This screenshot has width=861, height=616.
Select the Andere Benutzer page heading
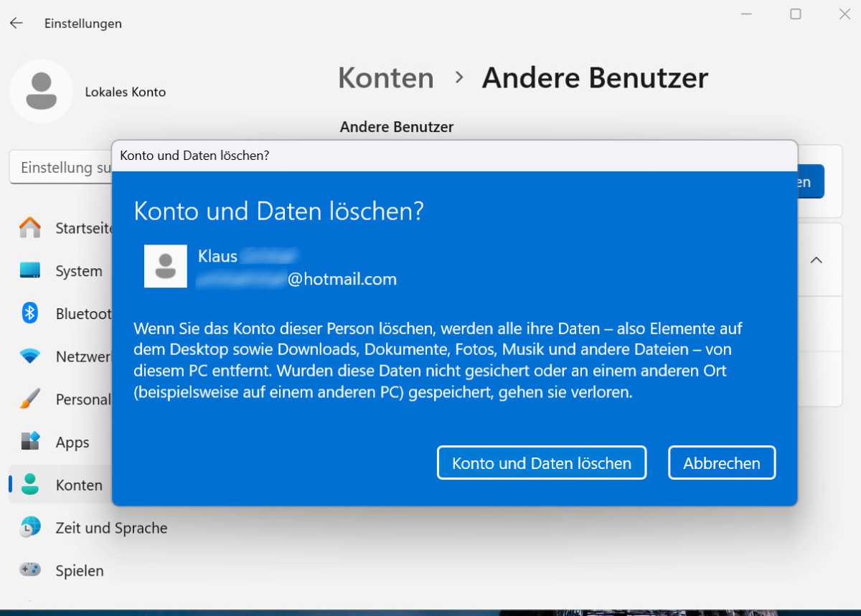click(596, 77)
